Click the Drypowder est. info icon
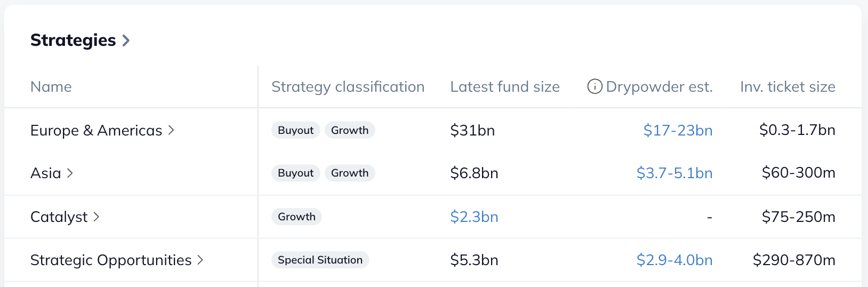868x287 pixels. click(594, 86)
